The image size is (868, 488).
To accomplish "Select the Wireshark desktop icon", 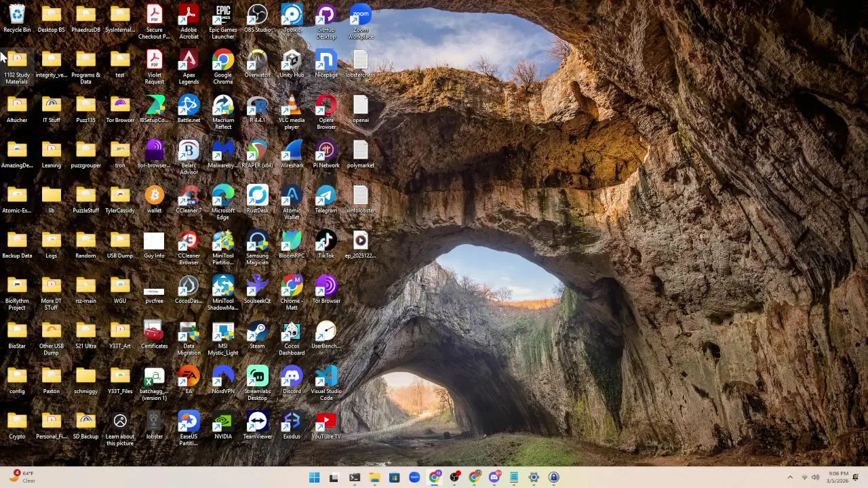I will 292,155.
